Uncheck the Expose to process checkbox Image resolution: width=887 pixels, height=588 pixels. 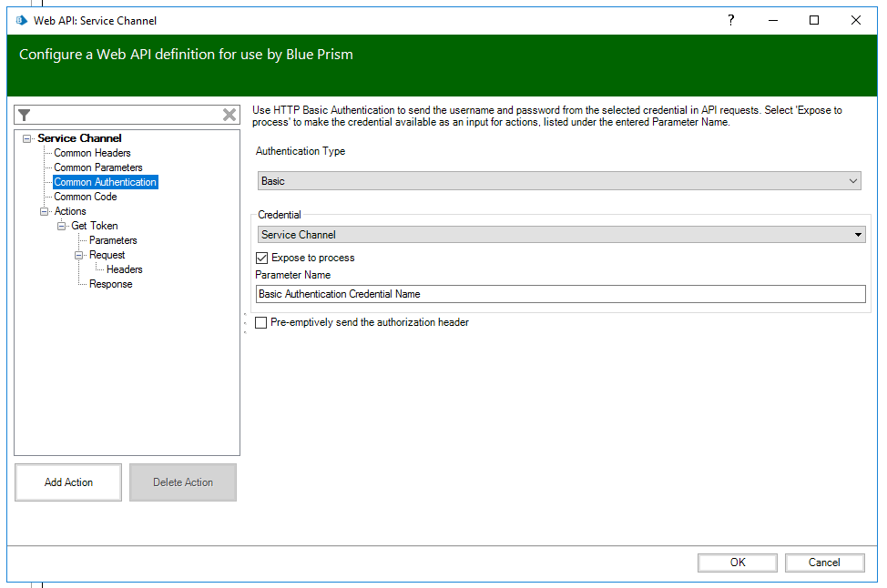click(x=262, y=258)
